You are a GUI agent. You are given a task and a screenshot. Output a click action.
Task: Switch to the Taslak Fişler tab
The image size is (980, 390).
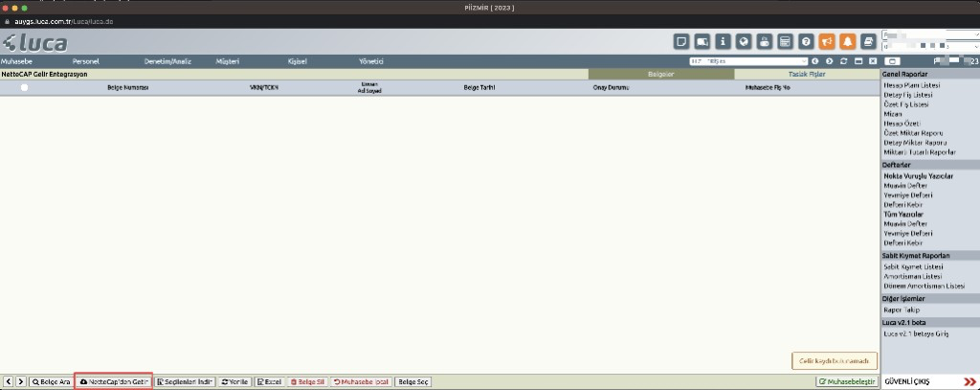click(x=807, y=74)
